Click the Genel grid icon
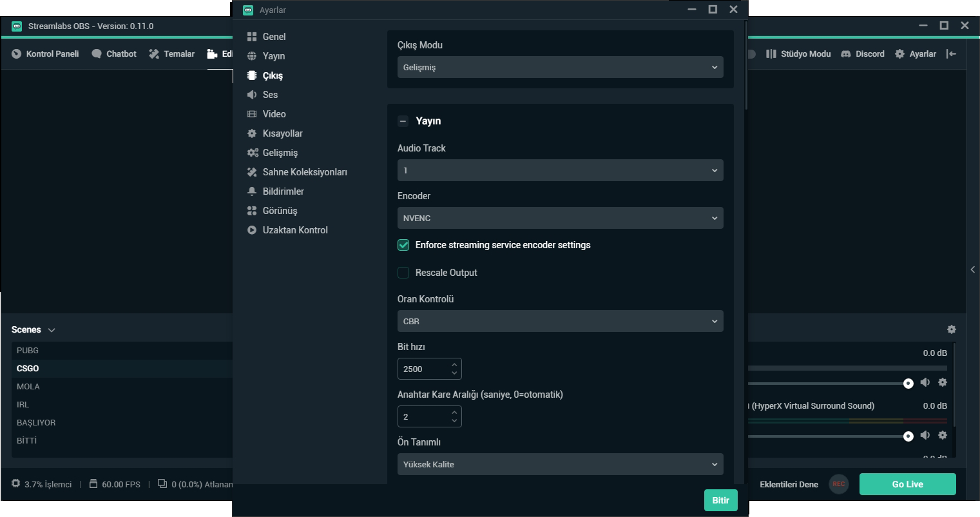This screenshot has width=980, height=517. coord(252,37)
